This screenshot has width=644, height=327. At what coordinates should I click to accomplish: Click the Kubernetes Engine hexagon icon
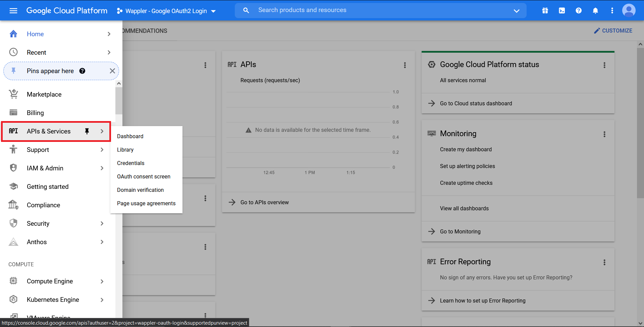pos(13,299)
